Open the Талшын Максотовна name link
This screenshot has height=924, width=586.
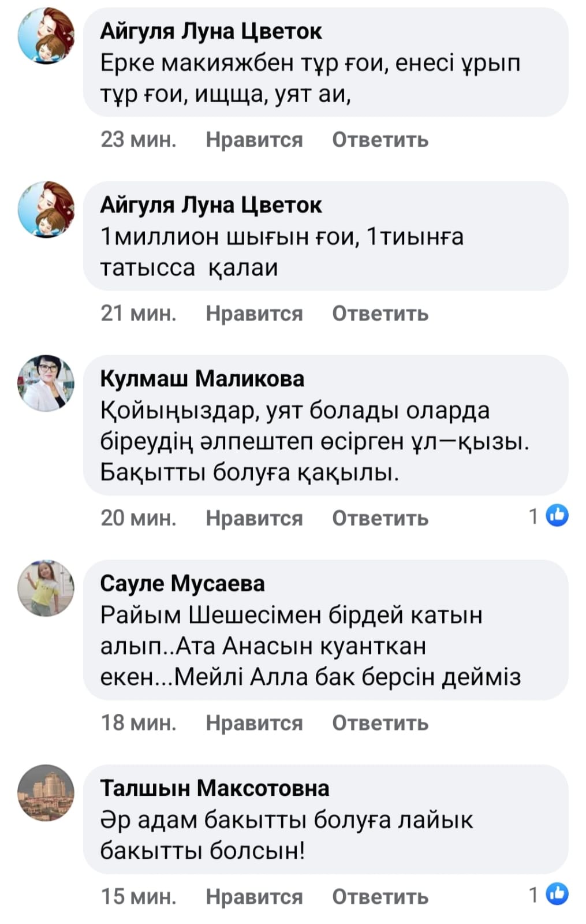coord(215,788)
